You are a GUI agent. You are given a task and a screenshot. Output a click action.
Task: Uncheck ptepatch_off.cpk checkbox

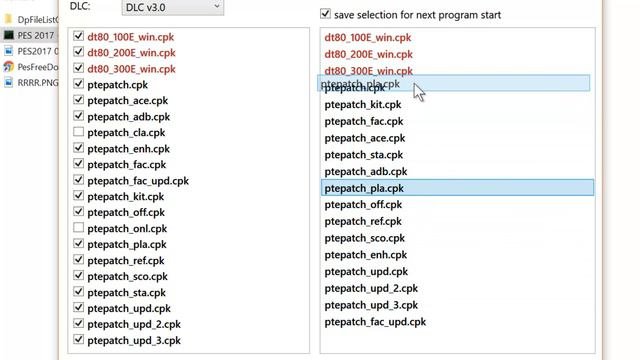[78, 211]
